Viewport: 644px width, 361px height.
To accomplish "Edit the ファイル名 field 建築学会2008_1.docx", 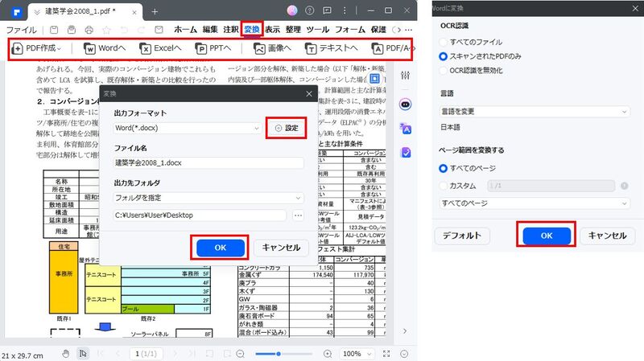I will [x=208, y=163].
